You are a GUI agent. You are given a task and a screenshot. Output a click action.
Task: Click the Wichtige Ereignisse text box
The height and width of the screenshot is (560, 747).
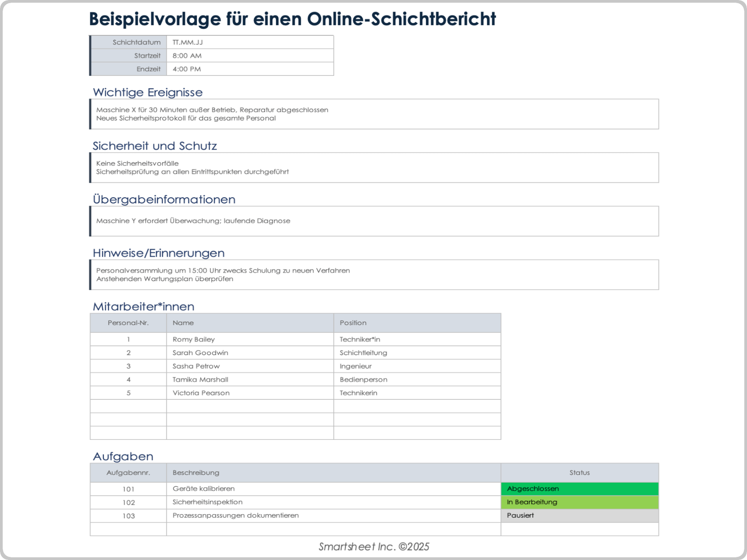pos(373,114)
